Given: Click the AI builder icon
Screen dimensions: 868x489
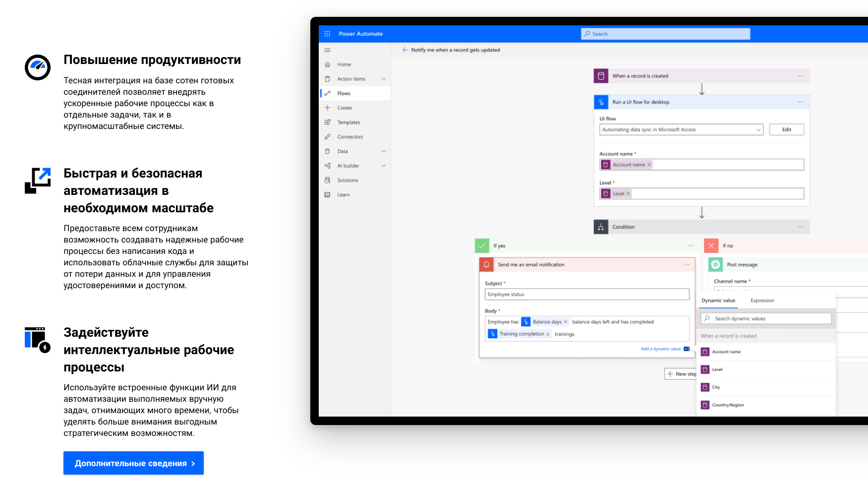Looking at the screenshot, I should tap(327, 166).
